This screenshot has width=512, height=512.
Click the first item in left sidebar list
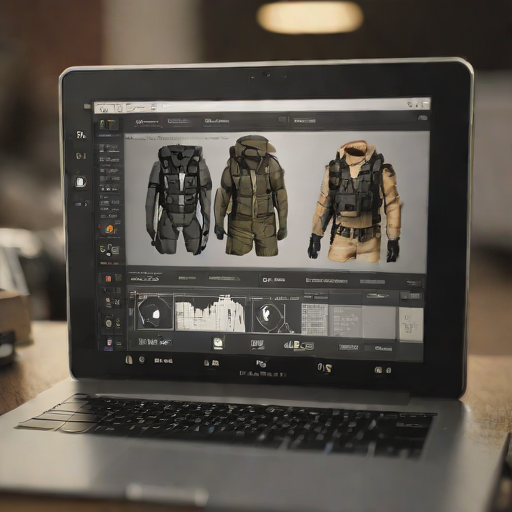(x=109, y=147)
